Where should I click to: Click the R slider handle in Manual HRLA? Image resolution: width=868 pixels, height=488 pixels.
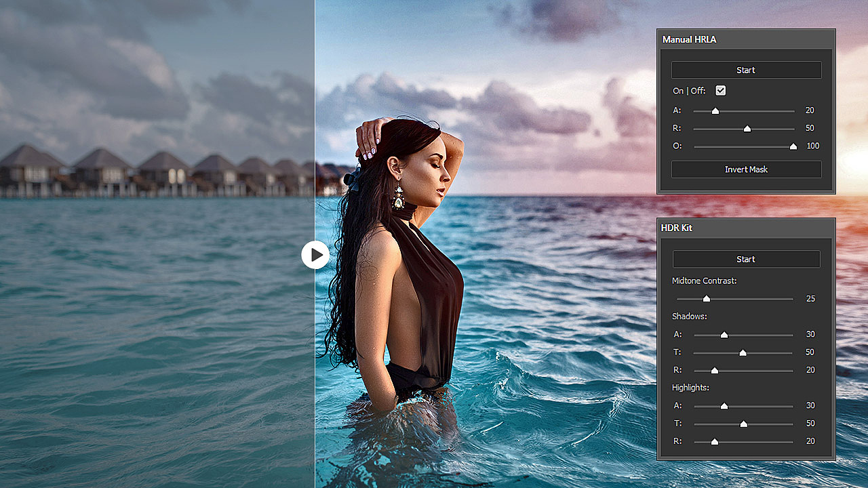[x=746, y=128]
